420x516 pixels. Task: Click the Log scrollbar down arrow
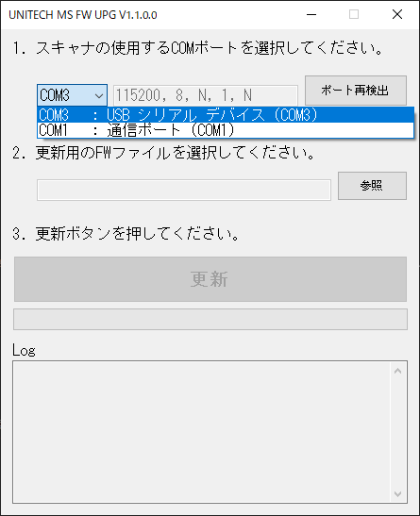[x=398, y=494]
